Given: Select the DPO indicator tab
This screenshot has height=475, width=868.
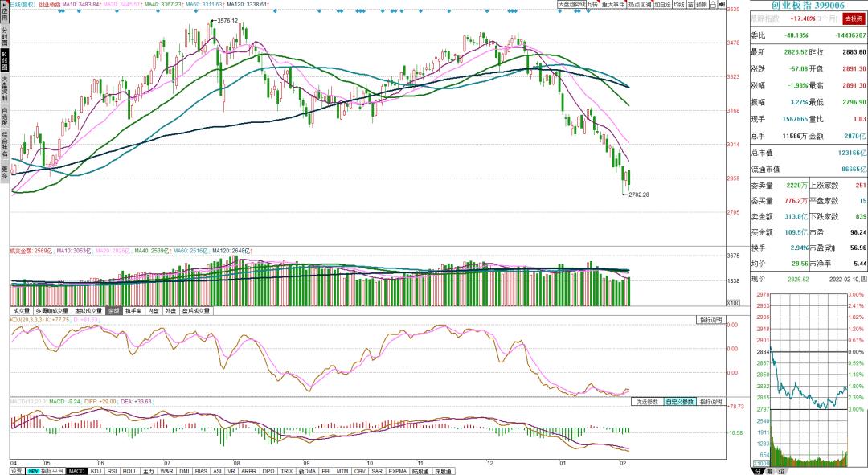Looking at the screenshot, I should 268,471.
